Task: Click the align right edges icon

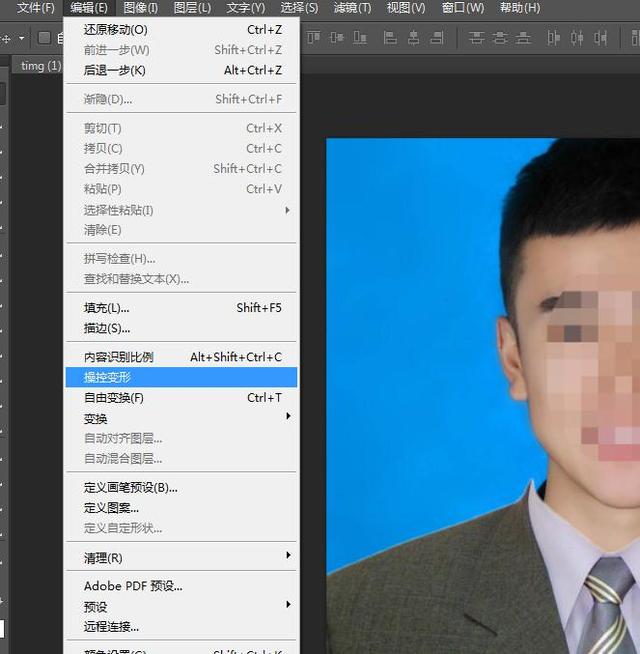Action: 437,38
